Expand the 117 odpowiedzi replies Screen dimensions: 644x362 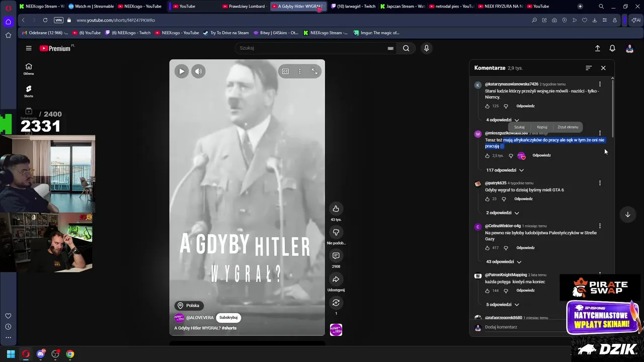(x=505, y=170)
